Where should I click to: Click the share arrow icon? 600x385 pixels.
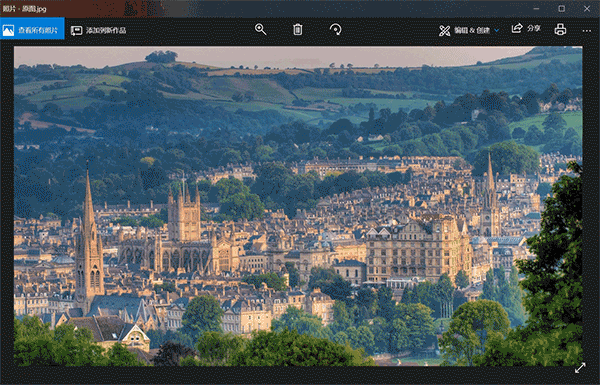click(x=517, y=28)
